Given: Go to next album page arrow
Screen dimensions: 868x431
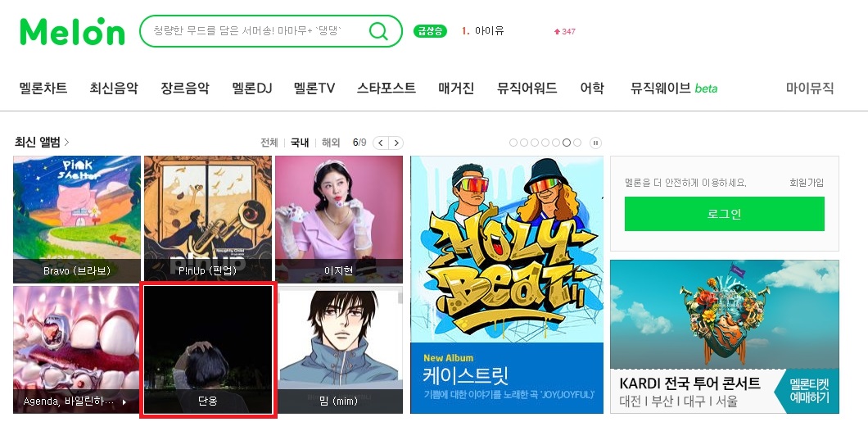Looking at the screenshot, I should point(396,143).
